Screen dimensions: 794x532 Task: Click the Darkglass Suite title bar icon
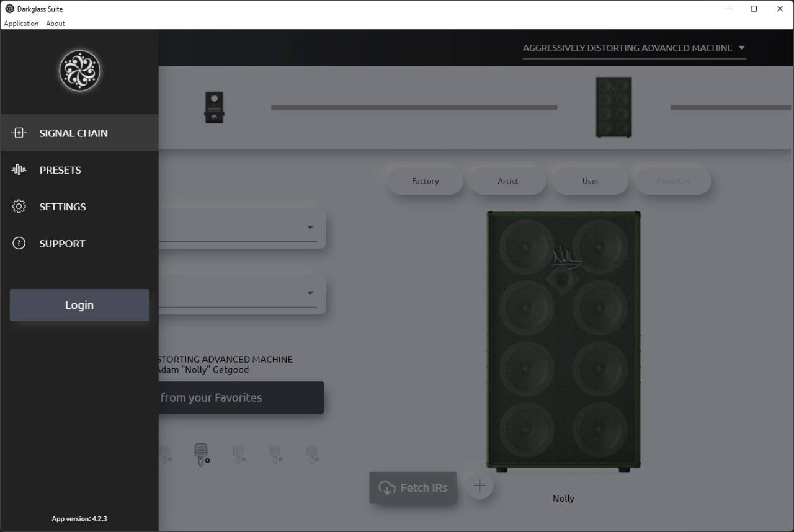click(x=9, y=9)
